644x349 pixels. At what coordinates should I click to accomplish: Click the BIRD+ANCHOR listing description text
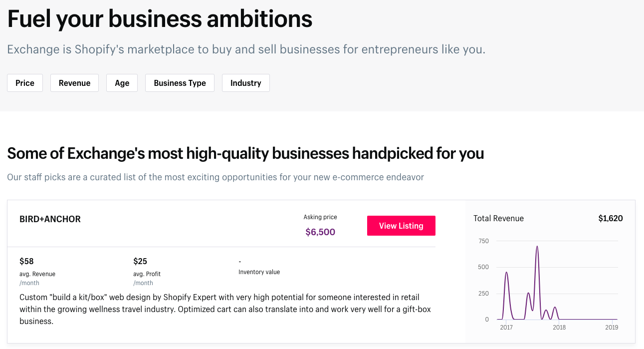coord(225,309)
